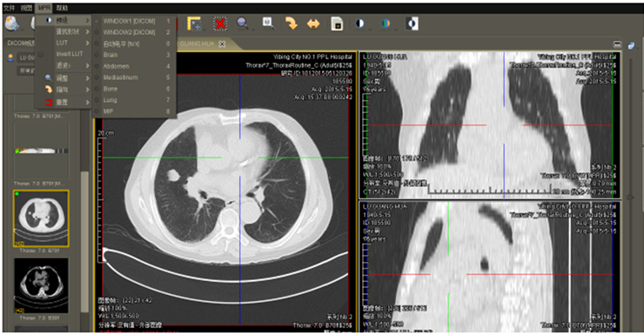The image size is (644, 335).
Task: Toggle Invert LUT in the MPR menu
Action: point(63,54)
